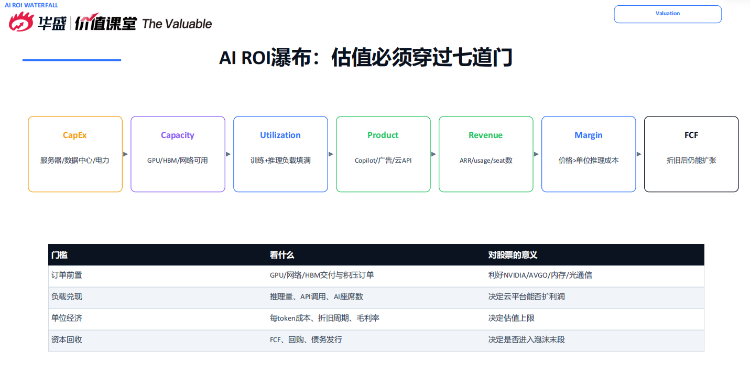The image size is (750, 382).
Task: Click arrow between Revenue and Margin
Action: click(x=537, y=154)
